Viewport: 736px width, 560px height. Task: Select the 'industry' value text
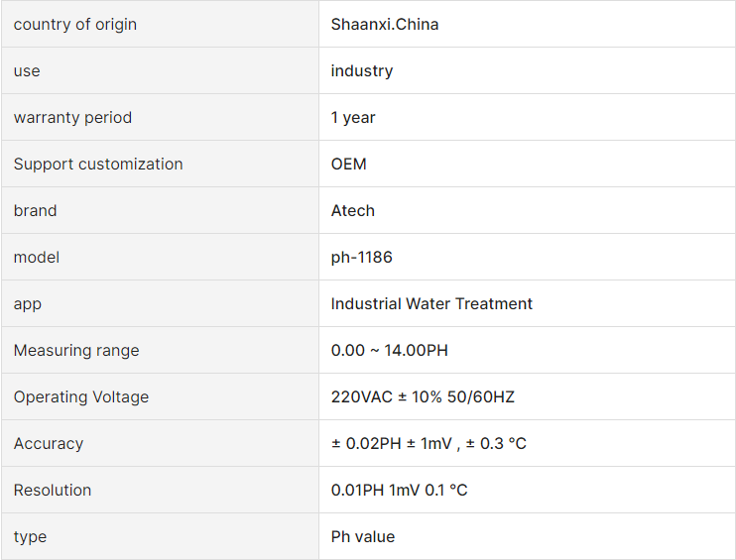click(362, 70)
